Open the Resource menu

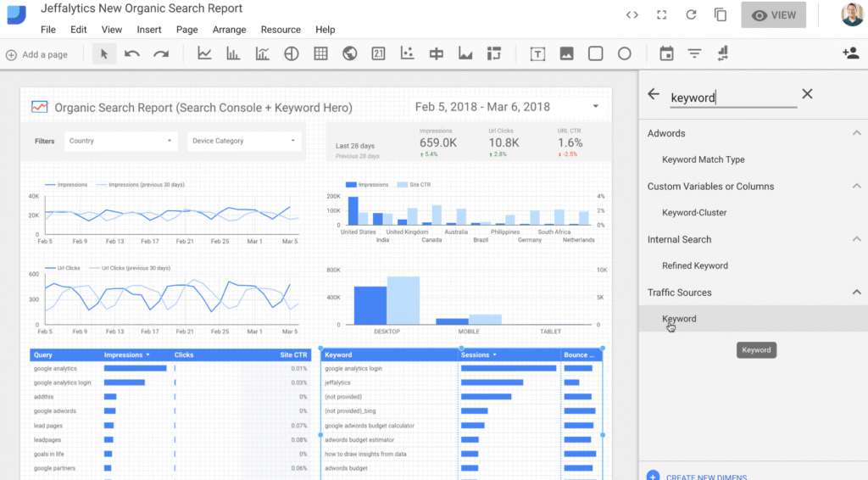point(281,30)
